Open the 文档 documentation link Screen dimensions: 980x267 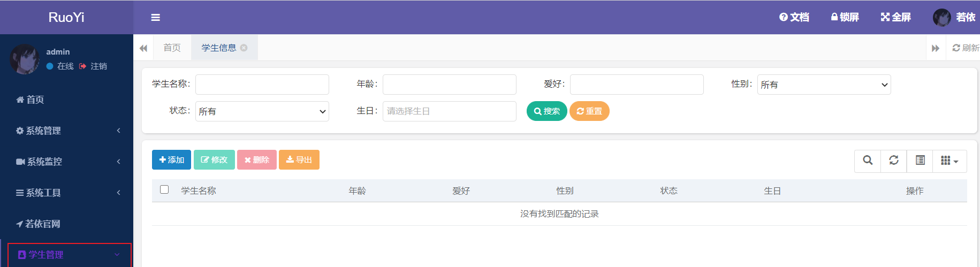tap(794, 17)
